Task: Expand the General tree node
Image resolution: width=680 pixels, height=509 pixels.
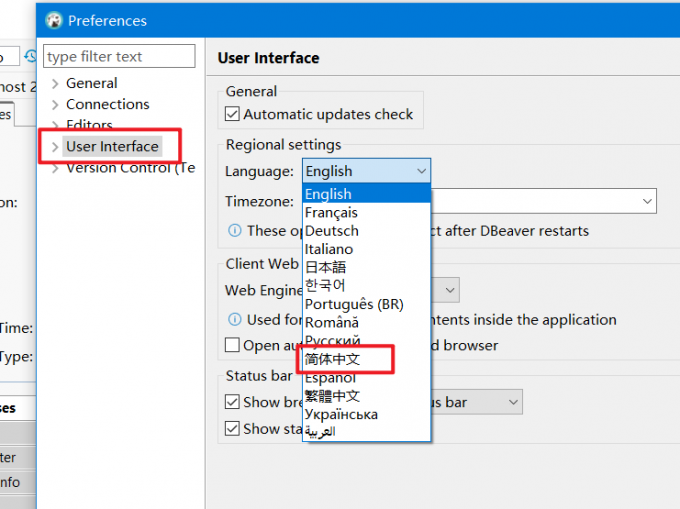Action: pos(55,83)
